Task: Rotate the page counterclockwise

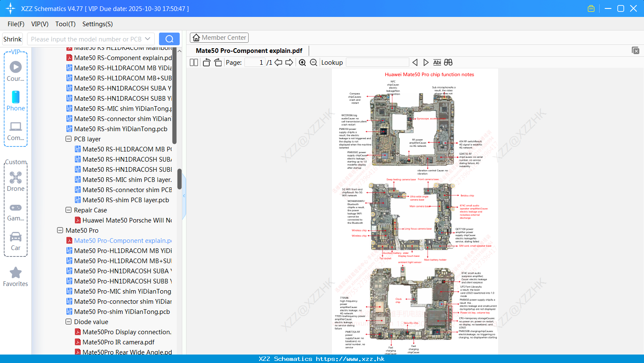Action: 206,63
